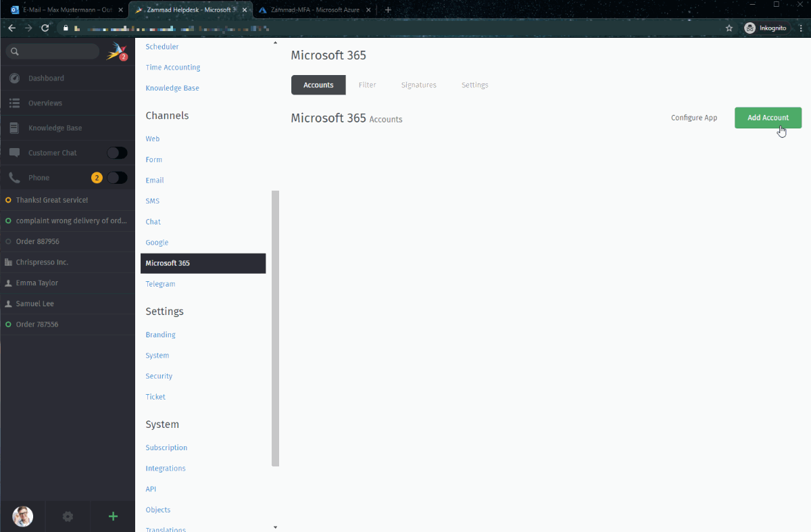The image size is (811, 532).
Task: Open Ticket settings
Action: click(155, 397)
